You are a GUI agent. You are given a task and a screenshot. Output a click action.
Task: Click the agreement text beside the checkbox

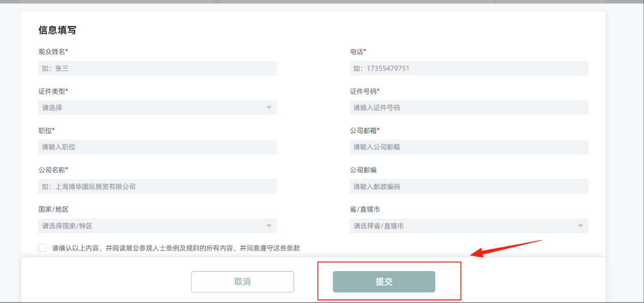coord(176,248)
